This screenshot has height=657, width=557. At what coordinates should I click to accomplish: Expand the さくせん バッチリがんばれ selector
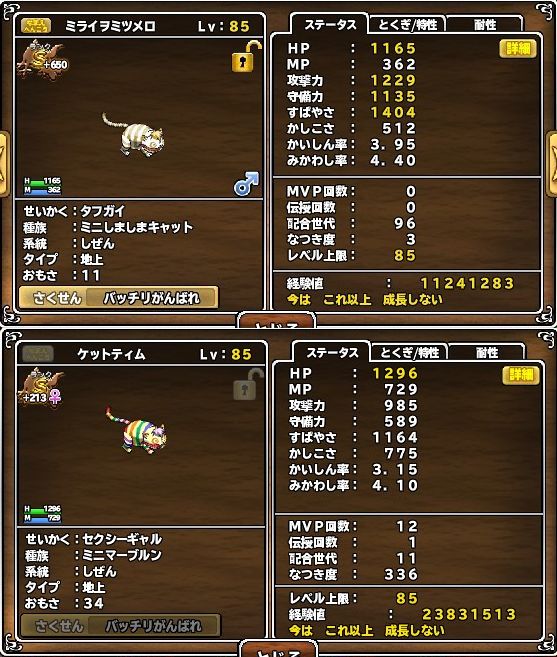click(119, 298)
